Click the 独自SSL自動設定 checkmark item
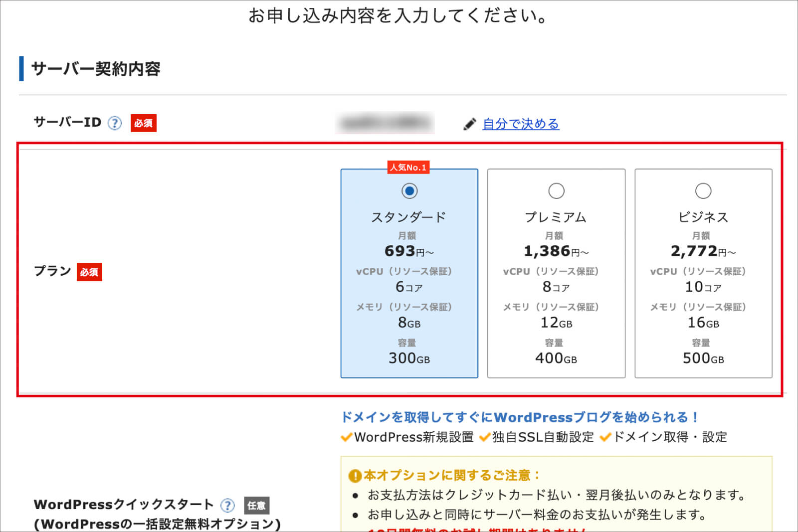 (x=537, y=437)
